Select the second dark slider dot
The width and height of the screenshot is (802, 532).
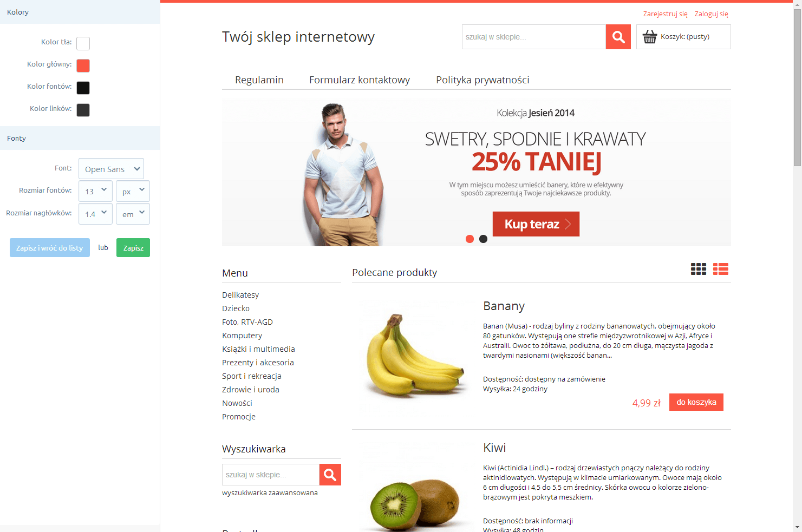pyautogui.click(x=483, y=239)
